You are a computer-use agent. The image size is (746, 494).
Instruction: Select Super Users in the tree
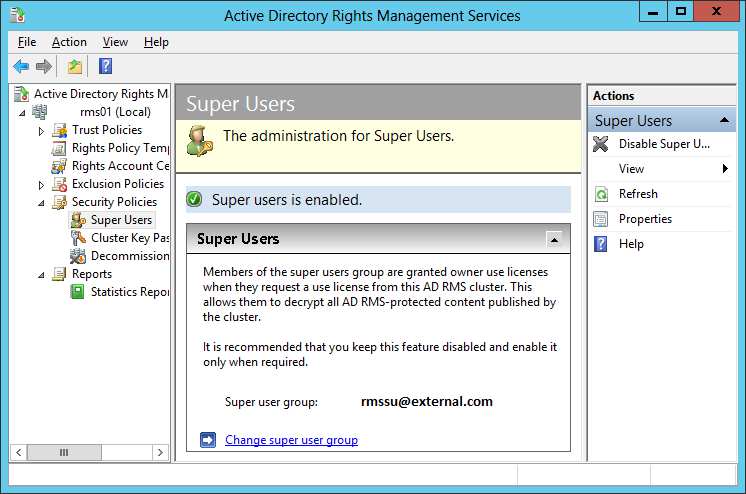point(121,220)
